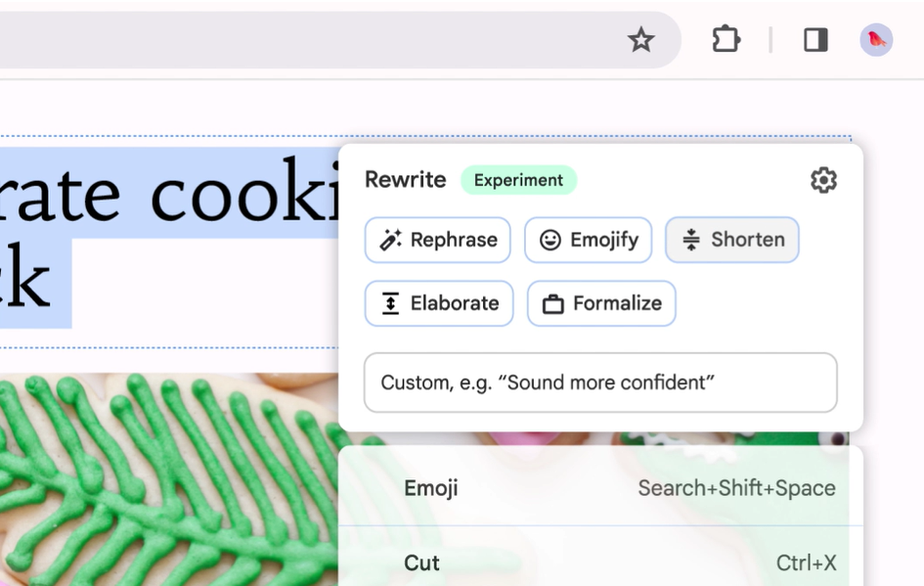Click inside the browser address bar
The image size is (924, 586).
coord(293,40)
